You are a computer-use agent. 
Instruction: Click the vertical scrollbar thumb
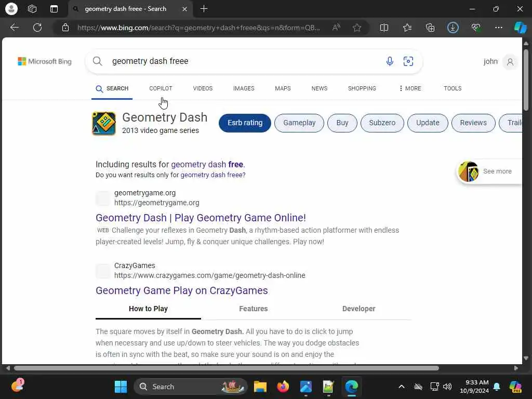(x=526, y=79)
